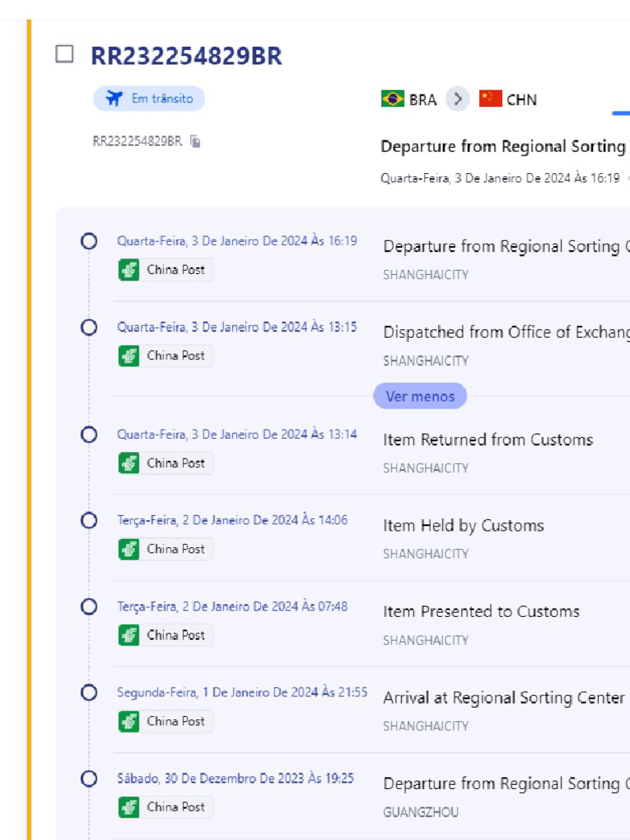Select timeline marker for Item Returned from Customs

point(89,435)
